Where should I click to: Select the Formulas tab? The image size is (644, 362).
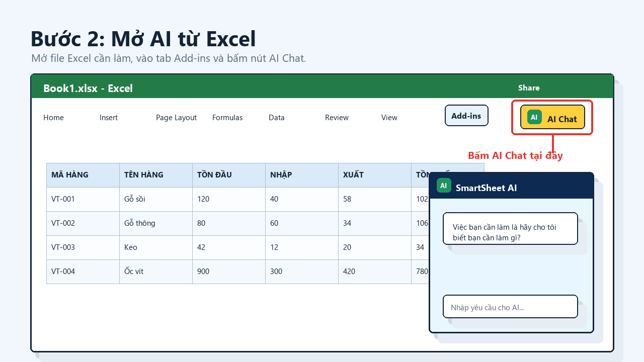point(227,118)
